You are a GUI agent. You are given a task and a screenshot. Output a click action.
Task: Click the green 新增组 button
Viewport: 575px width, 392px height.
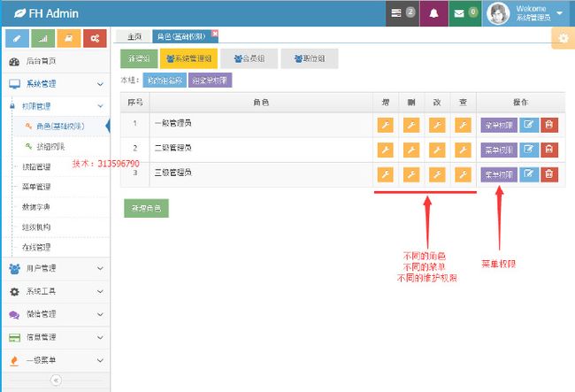(139, 58)
